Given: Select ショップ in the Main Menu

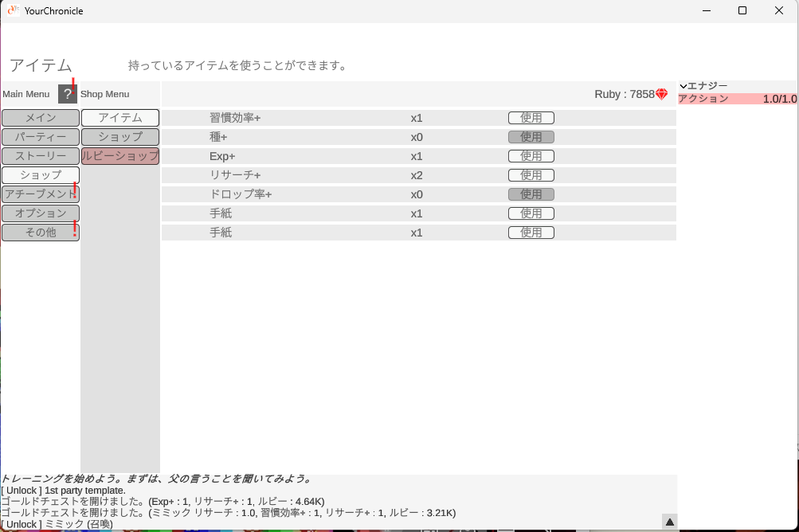Looking at the screenshot, I should point(41,175).
